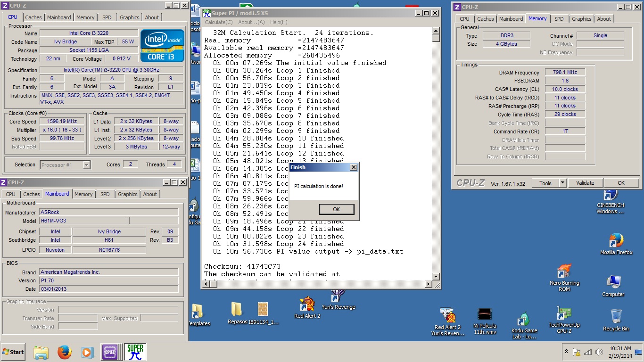The height and width of the screenshot is (362, 644).
Task: Open the Start menu
Action: tap(13, 352)
